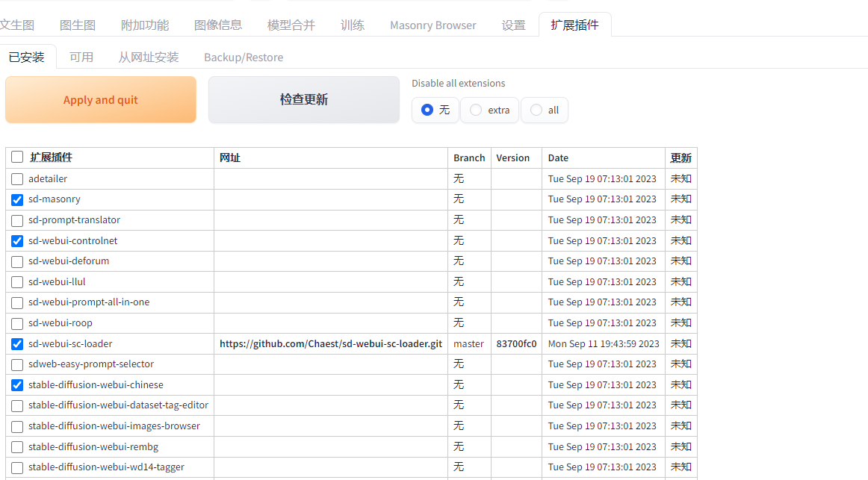The height and width of the screenshot is (480, 868).
Task: Click the sd-masonry extension name
Action: coord(55,199)
